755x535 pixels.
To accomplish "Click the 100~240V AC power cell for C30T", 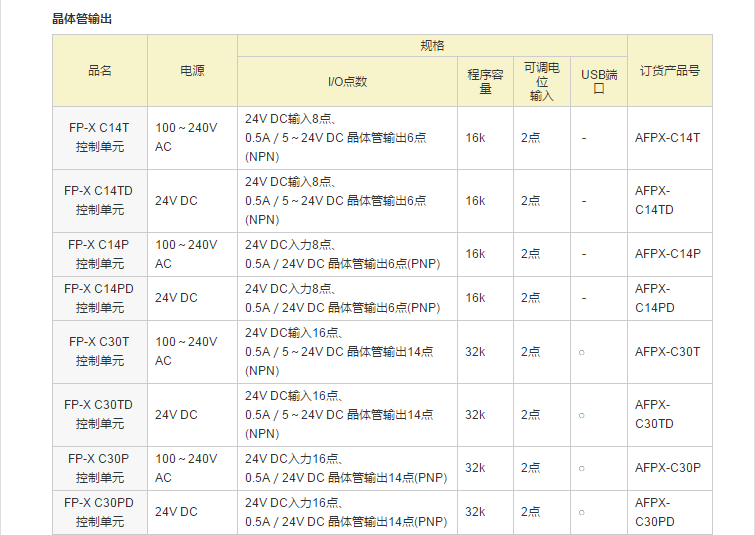I will click(x=192, y=352).
